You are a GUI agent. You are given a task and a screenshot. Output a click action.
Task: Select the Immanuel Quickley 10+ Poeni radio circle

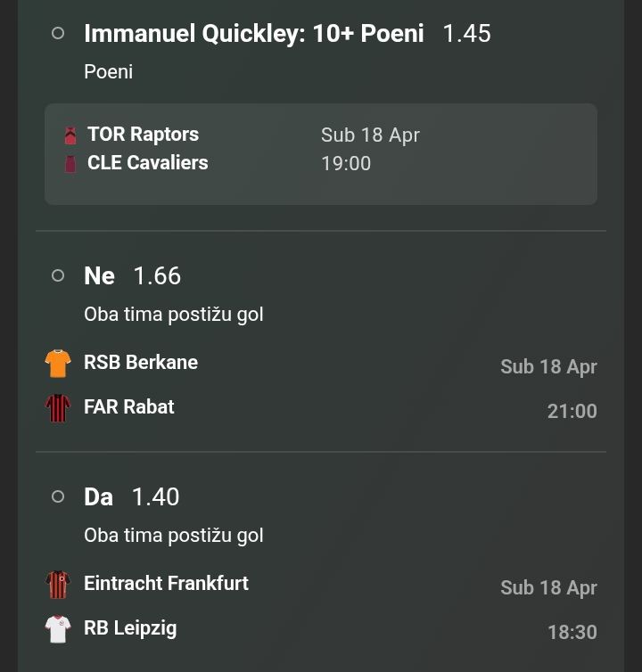point(58,34)
